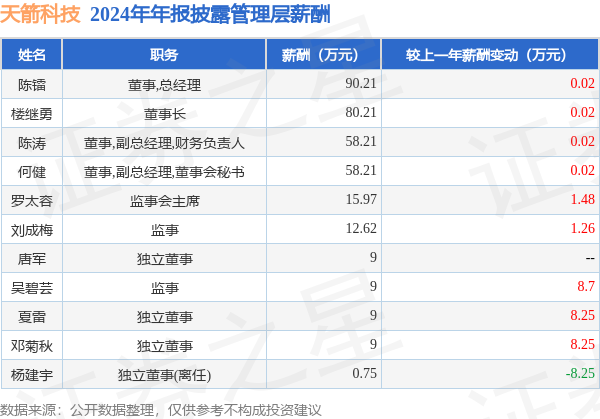Click the name cell 邓菊秋
Image resolution: width=600 pixels, height=419 pixels.
click(x=32, y=346)
